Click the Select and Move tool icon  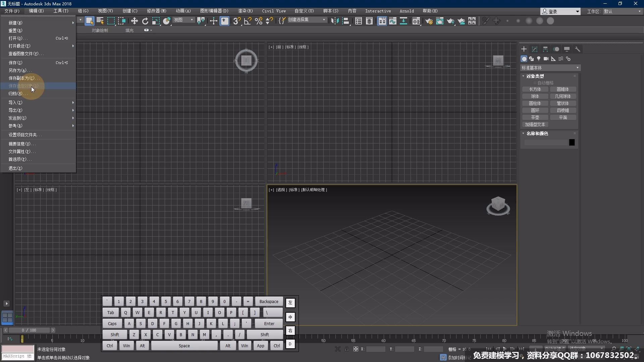(135, 20)
